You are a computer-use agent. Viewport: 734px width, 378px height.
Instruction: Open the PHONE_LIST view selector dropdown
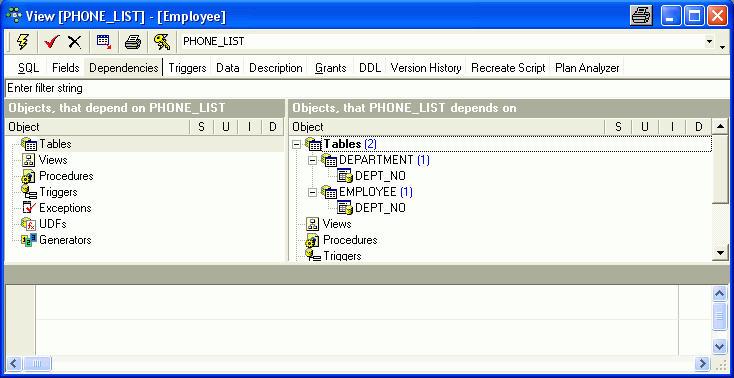[709, 42]
